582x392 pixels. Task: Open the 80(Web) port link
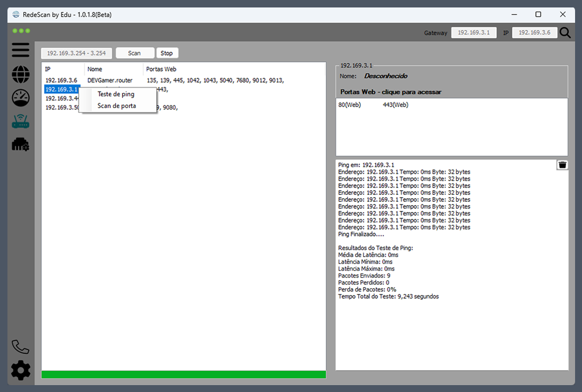pos(350,105)
